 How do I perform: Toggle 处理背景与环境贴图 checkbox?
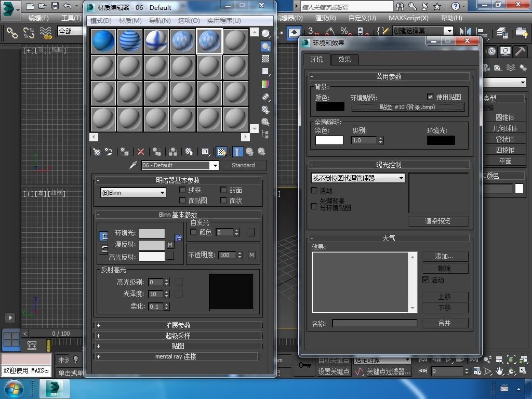point(314,206)
